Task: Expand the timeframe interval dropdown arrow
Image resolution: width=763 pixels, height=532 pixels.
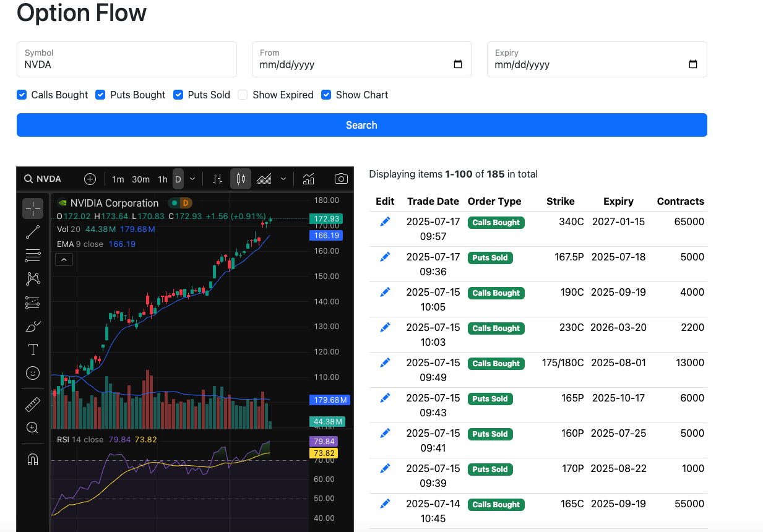Action: pyautogui.click(x=192, y=179)
